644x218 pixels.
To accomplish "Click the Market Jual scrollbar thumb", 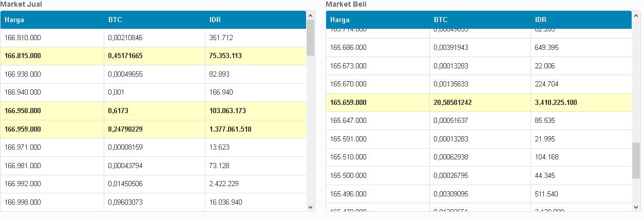I will click(311, 37).
